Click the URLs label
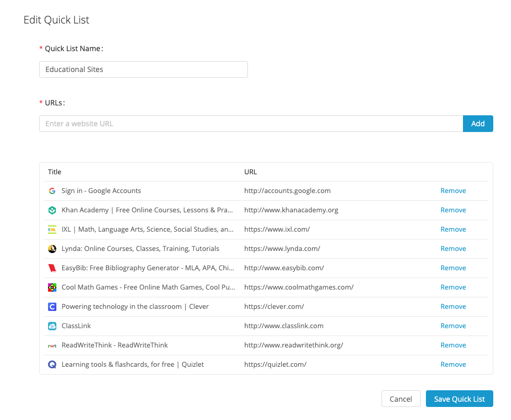Viewport: 511px width, 420px height. (55, 103)
